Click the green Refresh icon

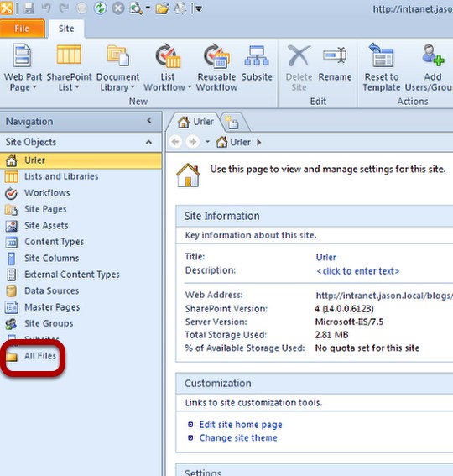point(100,8)
